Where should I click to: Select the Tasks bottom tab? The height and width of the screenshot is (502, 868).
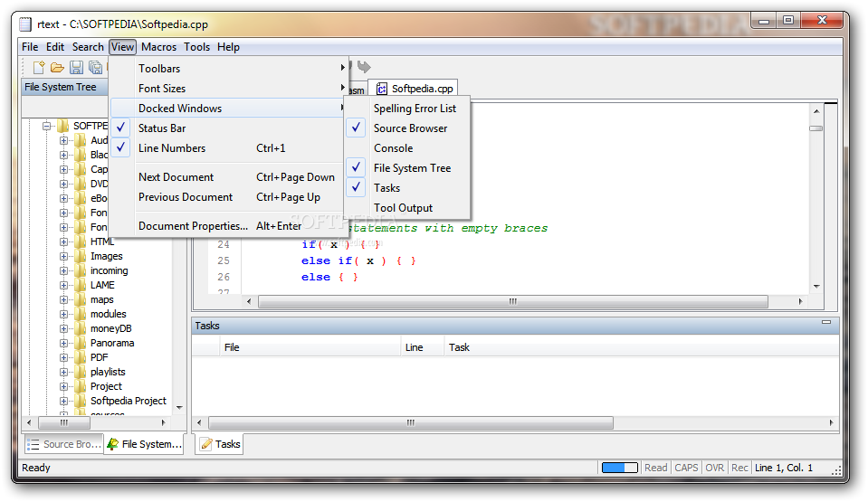coord(220,444)
